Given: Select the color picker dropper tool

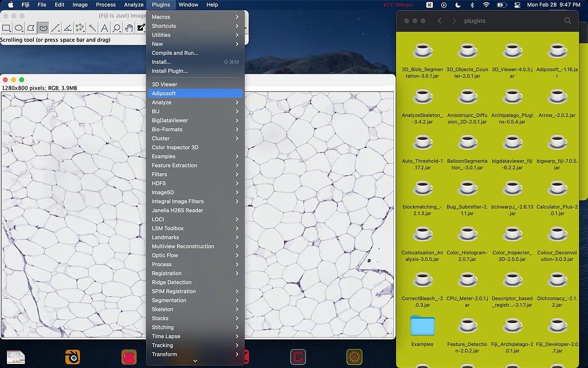Looking at the screenshot, I should coord(141,28).
